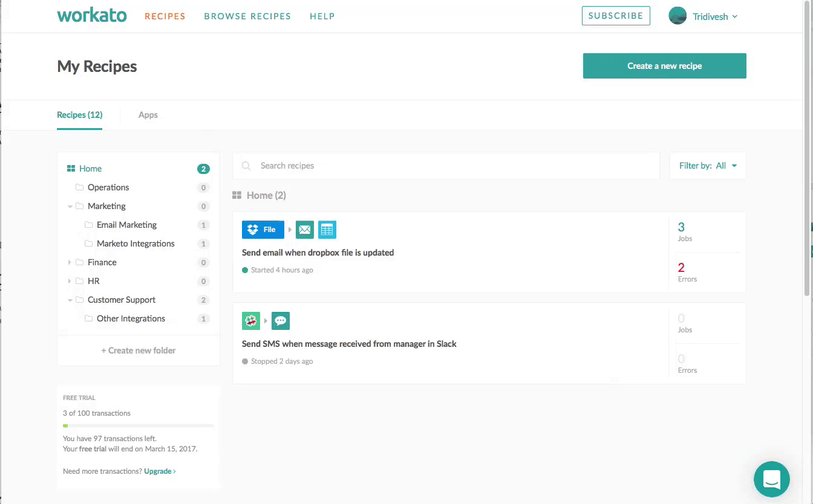The width and height of the screenshot is (813, 504).
Task: Click the Home (2) section heading
Action: click(x=260, y=195)
